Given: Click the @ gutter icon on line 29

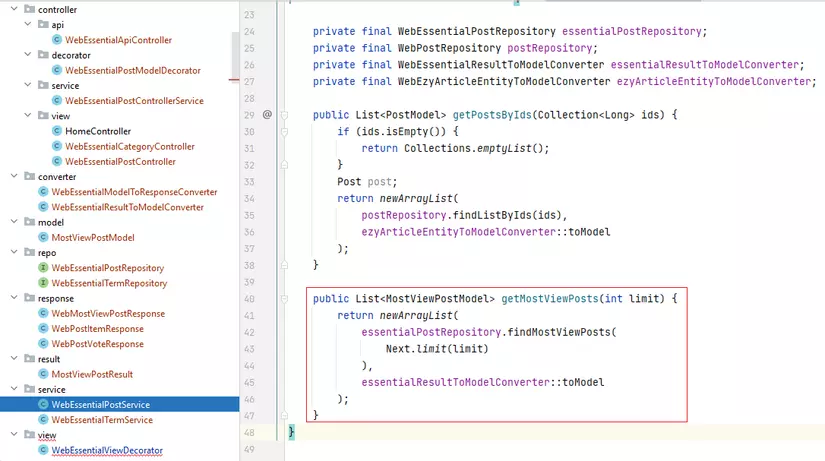Looking at the screenshot, I should point(267,114).
